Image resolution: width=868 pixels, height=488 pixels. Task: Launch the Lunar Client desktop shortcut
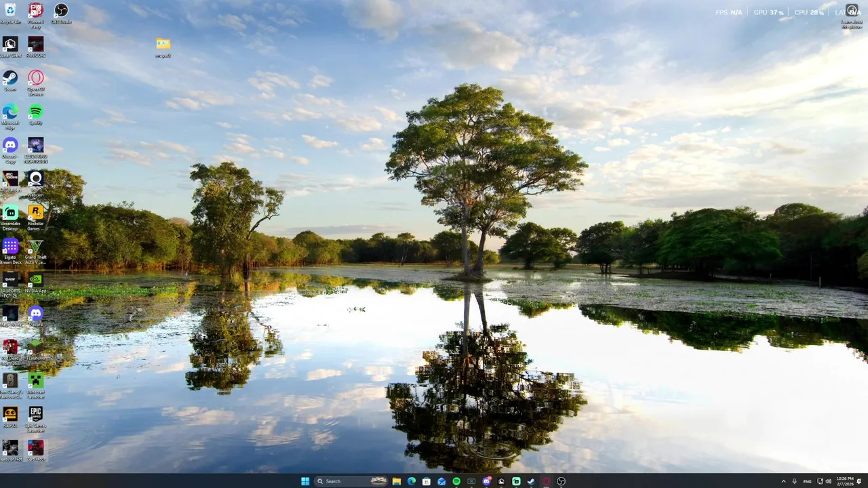point(10,47)
